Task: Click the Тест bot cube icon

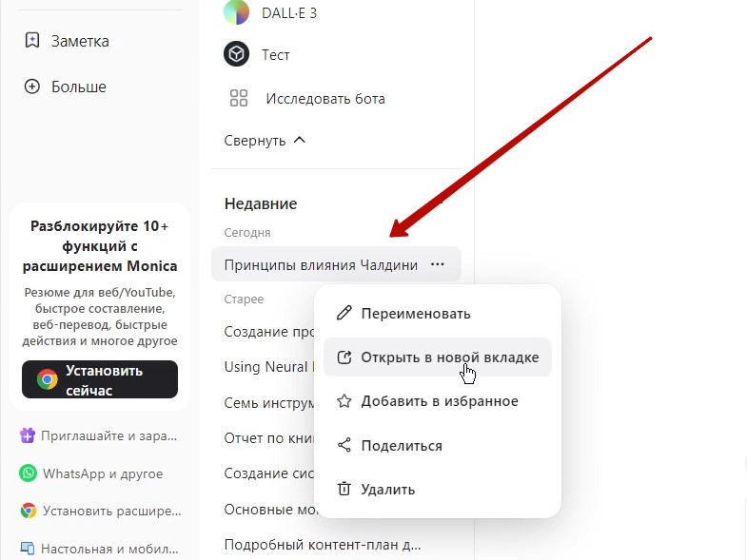Action: (x=236, y=55)
